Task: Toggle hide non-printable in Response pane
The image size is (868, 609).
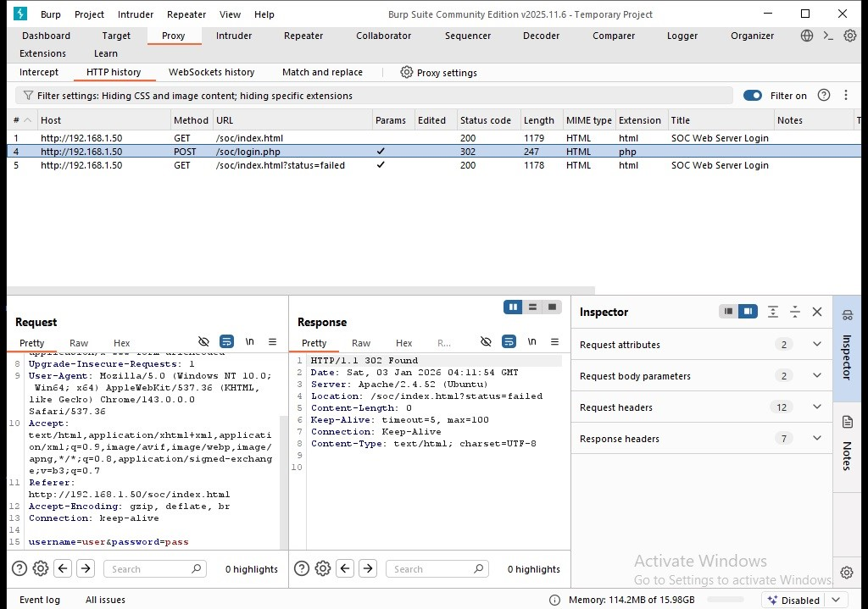Action: point(486,342)
